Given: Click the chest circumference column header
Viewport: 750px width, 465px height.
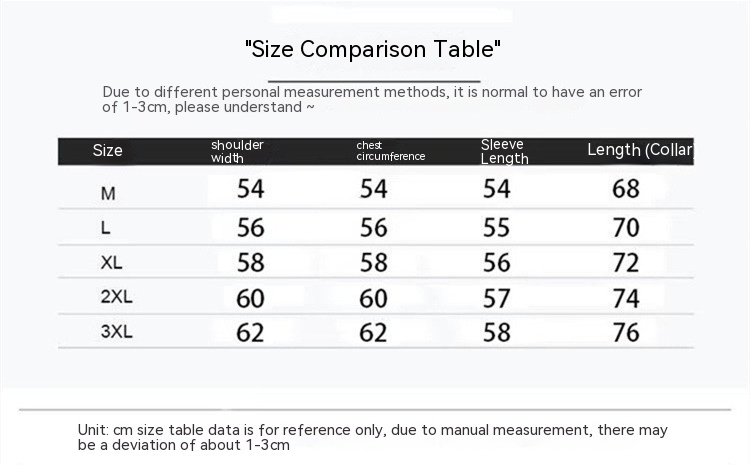Looking at the screenshot, I should coord(390,151).
